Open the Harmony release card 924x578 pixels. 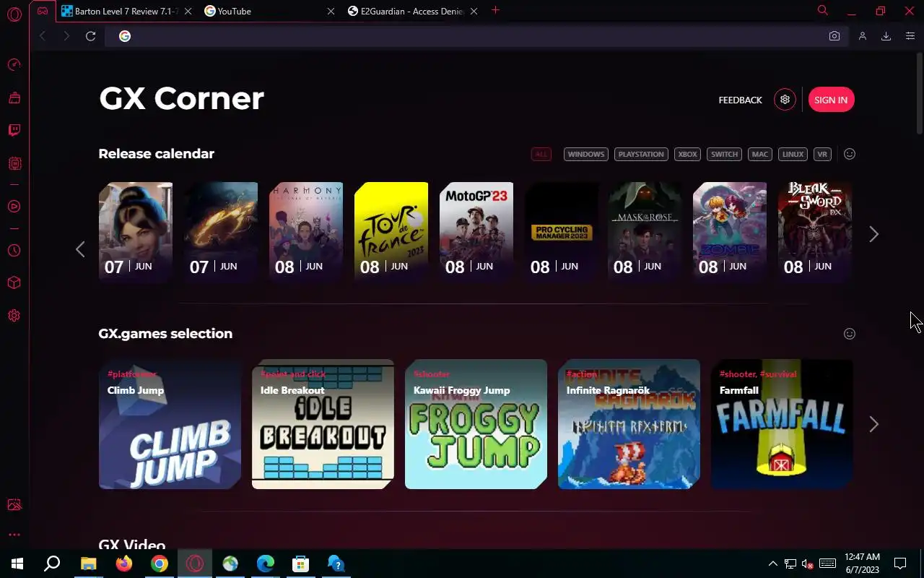(x=306, y=231)
